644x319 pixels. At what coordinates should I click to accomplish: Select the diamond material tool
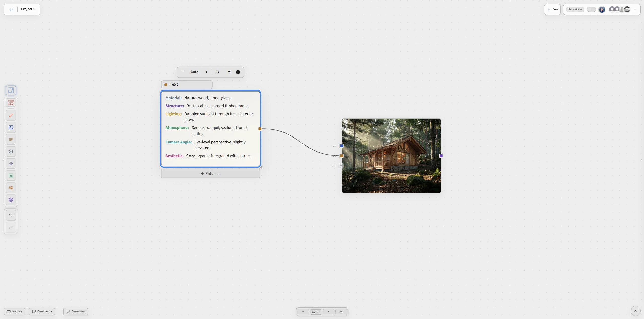click(x=11, y=163)
